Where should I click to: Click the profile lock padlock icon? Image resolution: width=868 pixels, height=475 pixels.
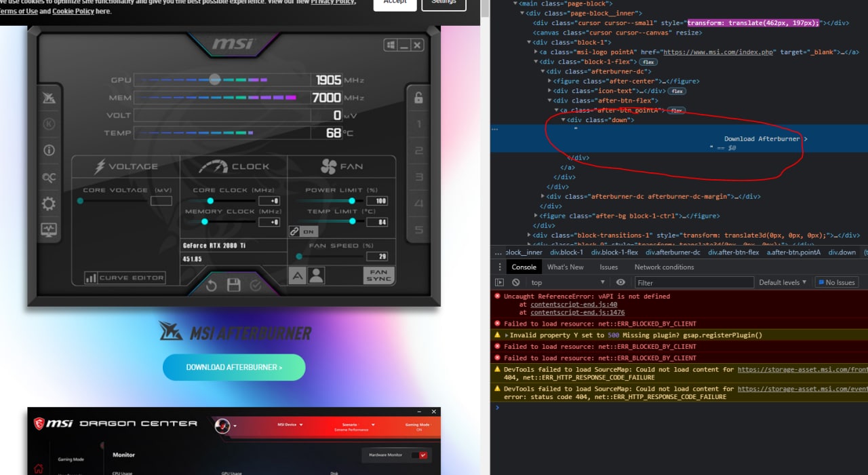click(418, 98)
